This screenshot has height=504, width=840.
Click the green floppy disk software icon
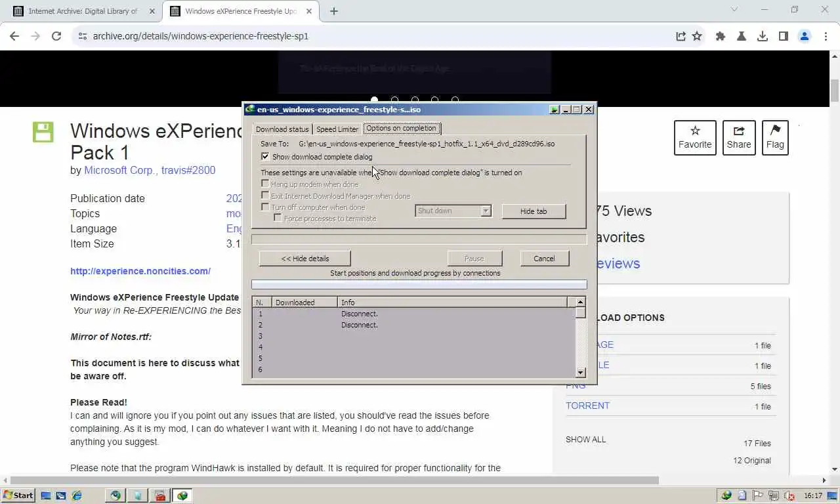[x=43, y=132]
